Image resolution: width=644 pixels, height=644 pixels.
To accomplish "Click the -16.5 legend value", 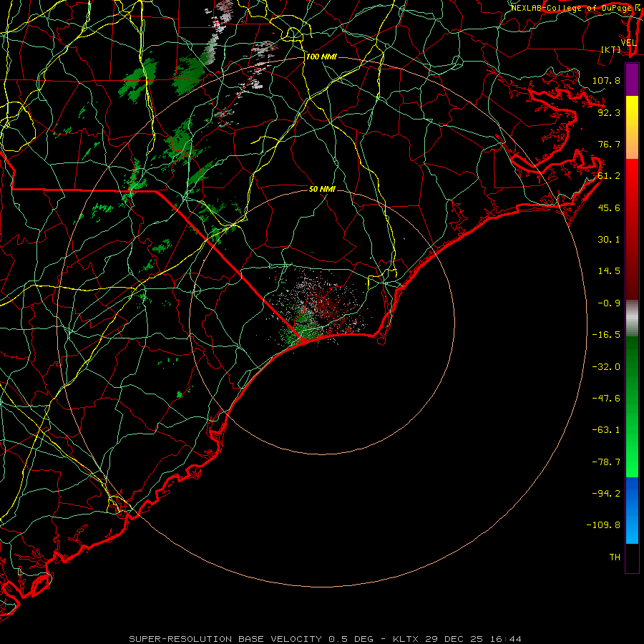I will [606, 335].
